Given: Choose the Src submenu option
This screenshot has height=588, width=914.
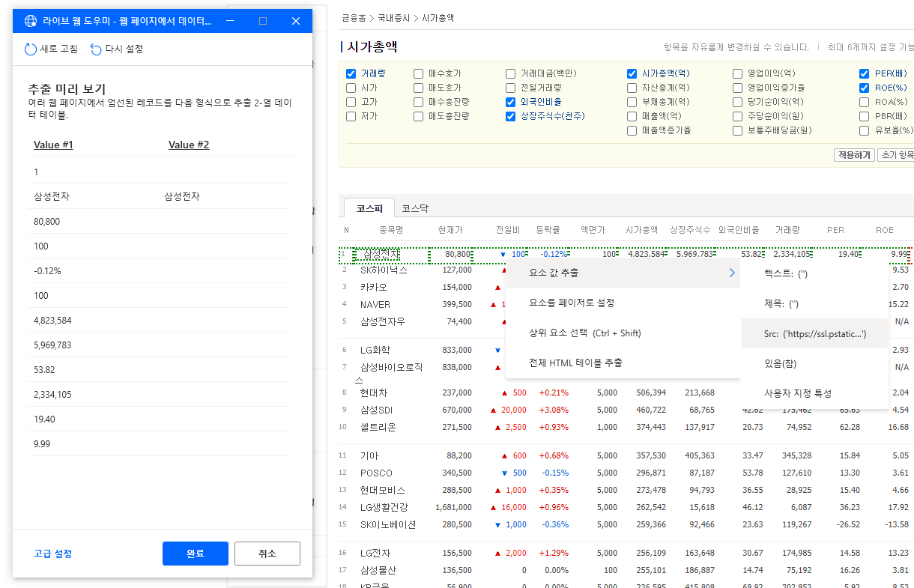Looking at the screenshot, I should (814, 334).
